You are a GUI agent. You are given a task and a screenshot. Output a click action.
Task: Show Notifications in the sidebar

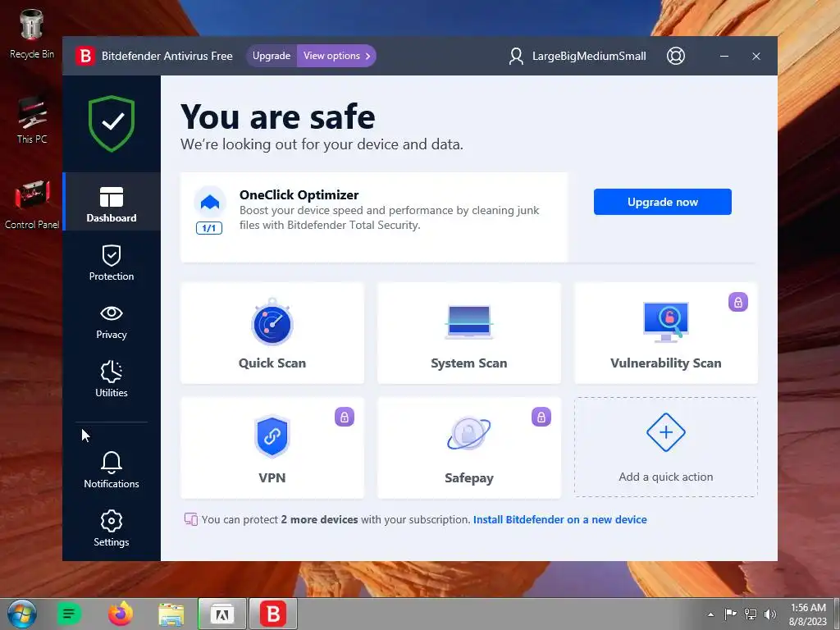(112, 470)
